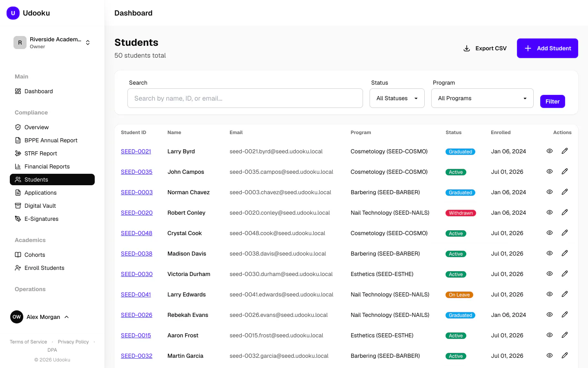Open the All Programs dropdown
Screen dimensions: 588x368
(x=482, y=98)
